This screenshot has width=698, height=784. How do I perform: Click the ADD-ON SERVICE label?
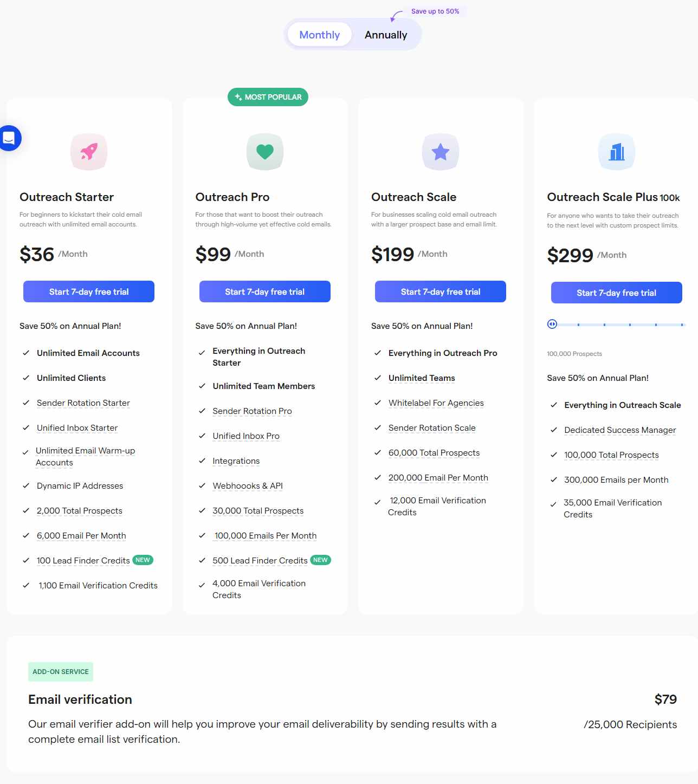coord(60,671)
